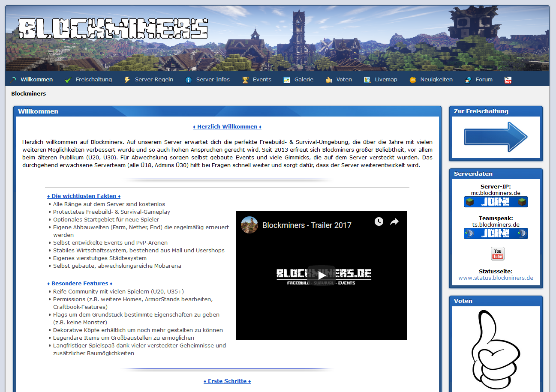Click the picture icon beside Galerie
Image resolution: width=556 pixels, height=392 pixels.
[x=287, y=80]
